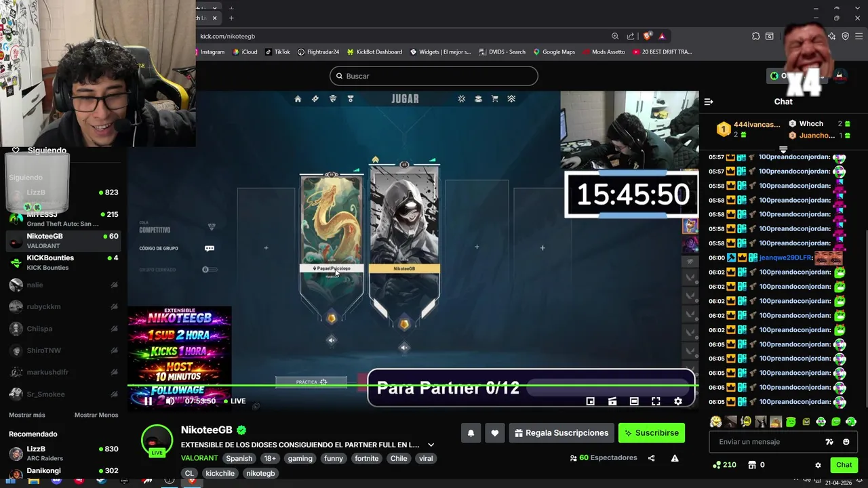Screen dimensions: 868x488
Task: Open the Valorant store cart icon
Action: (x=495, y=99)
